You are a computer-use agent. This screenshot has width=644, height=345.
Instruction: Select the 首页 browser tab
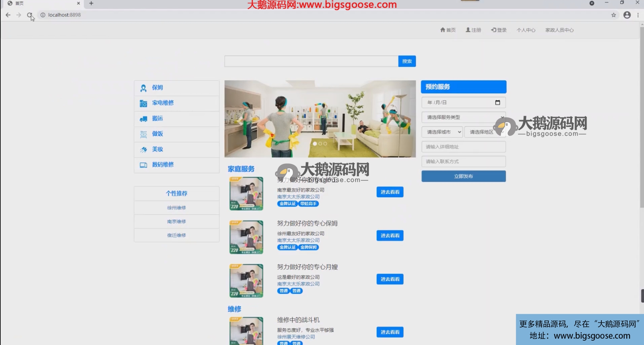(x=44, y=3)
